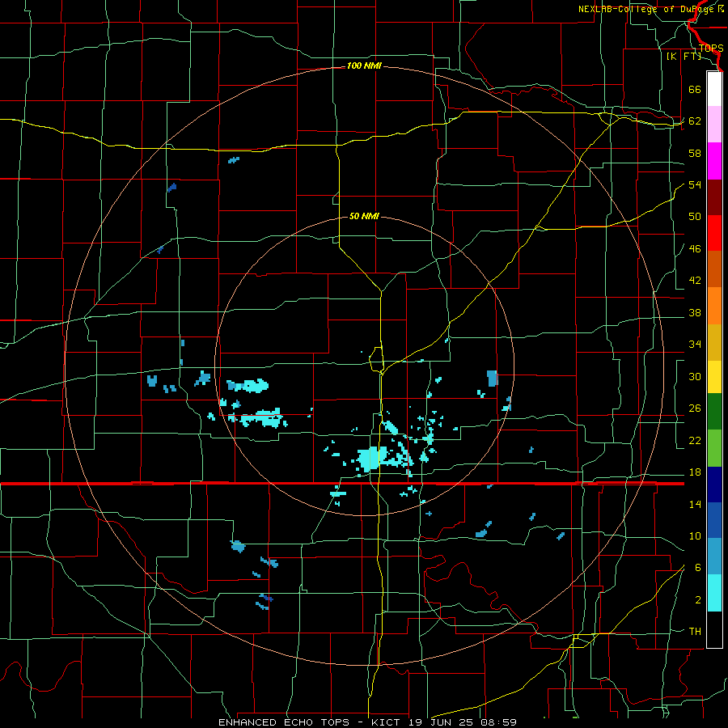Click the "TOPS" legend heading
728x728 pixels.
711,49
